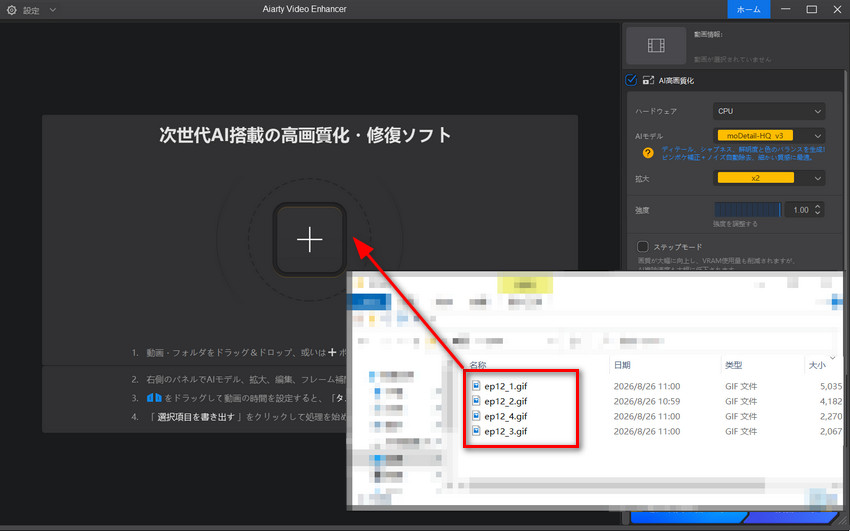Adjust the 強度 strength slider

click(x=748, y=210)
